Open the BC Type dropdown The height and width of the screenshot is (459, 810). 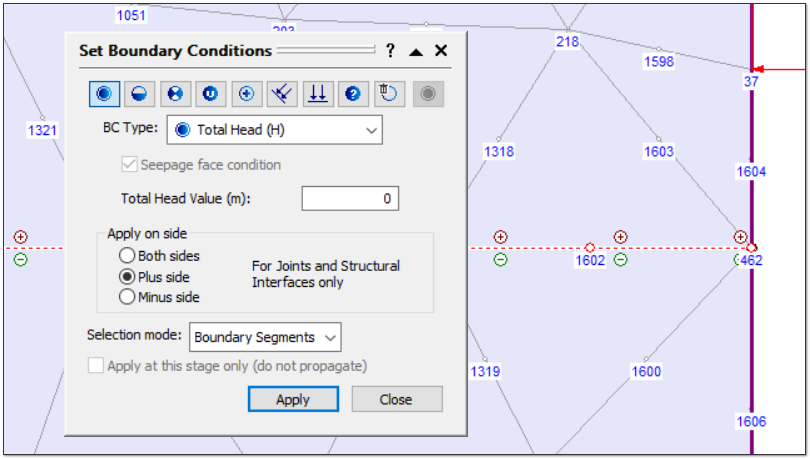pyautogui.click(x=274, y=130)
